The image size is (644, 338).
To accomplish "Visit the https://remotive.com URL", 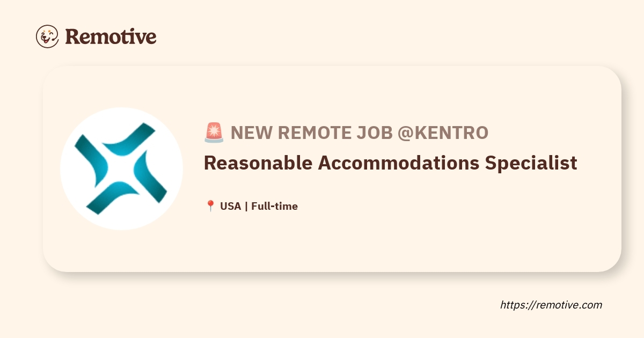I will click(551, 305).
